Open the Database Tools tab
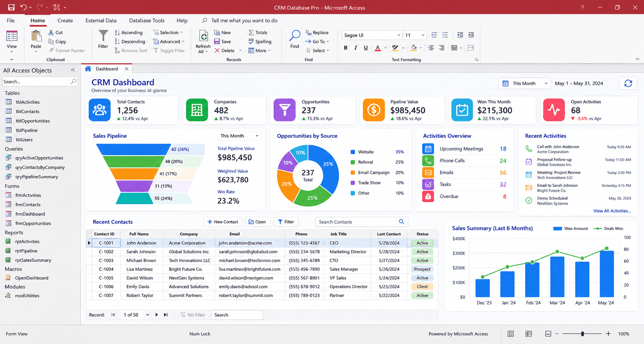The width and height of the screenshot is (644, 344). coord(147,20)
